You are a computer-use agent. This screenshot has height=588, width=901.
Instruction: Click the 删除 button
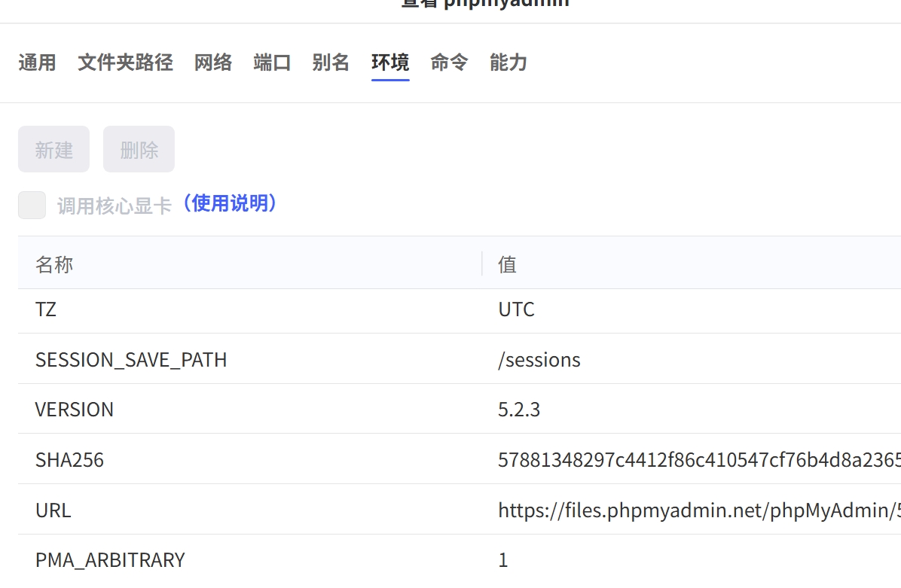coord(139,148)
